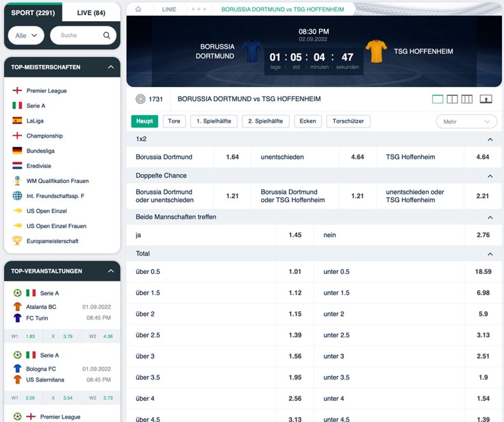Collapse the Top-Meisterschaften panel
The height and width of the screenshot is (422, 504).
[x=111, y=67]
